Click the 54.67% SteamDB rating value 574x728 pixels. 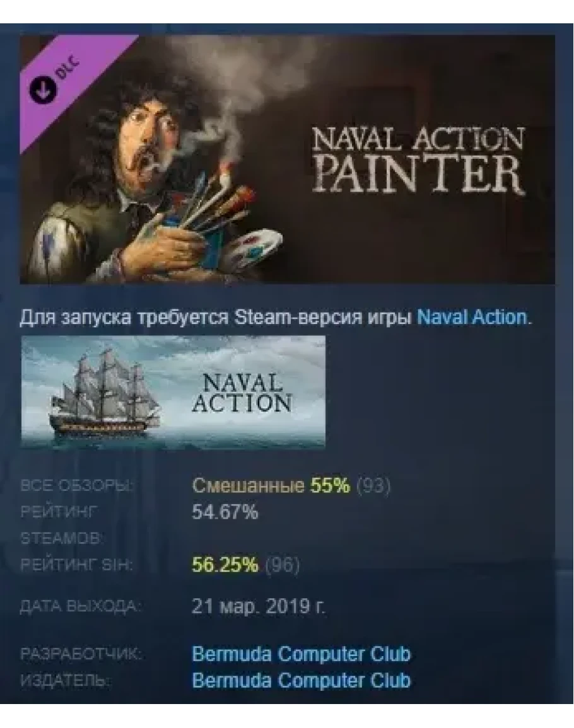[x=225, y=512]
